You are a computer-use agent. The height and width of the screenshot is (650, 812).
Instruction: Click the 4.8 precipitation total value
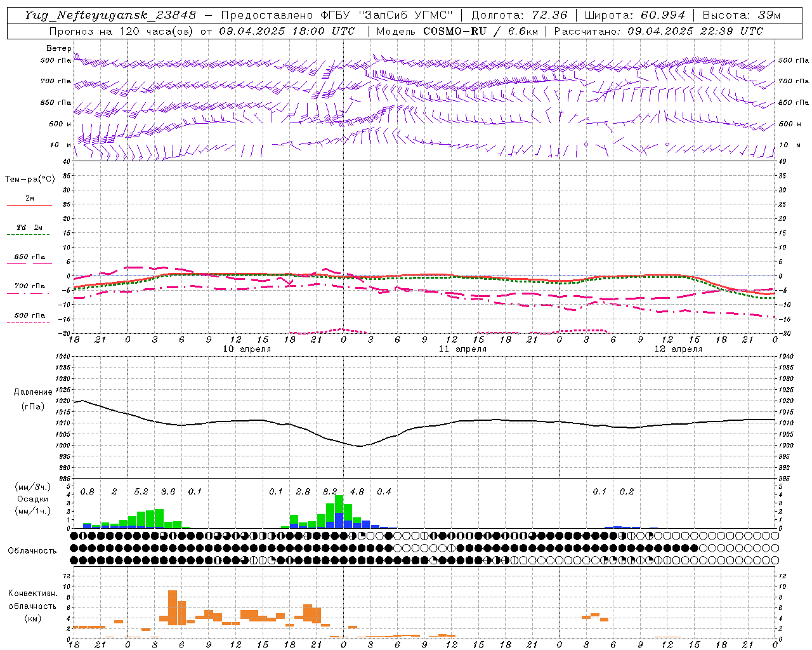coord(357,491)
